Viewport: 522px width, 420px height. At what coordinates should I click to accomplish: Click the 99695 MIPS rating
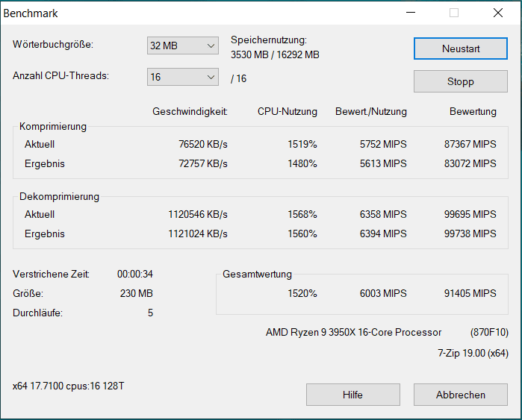pyautogui.click(x=470, y=214)
